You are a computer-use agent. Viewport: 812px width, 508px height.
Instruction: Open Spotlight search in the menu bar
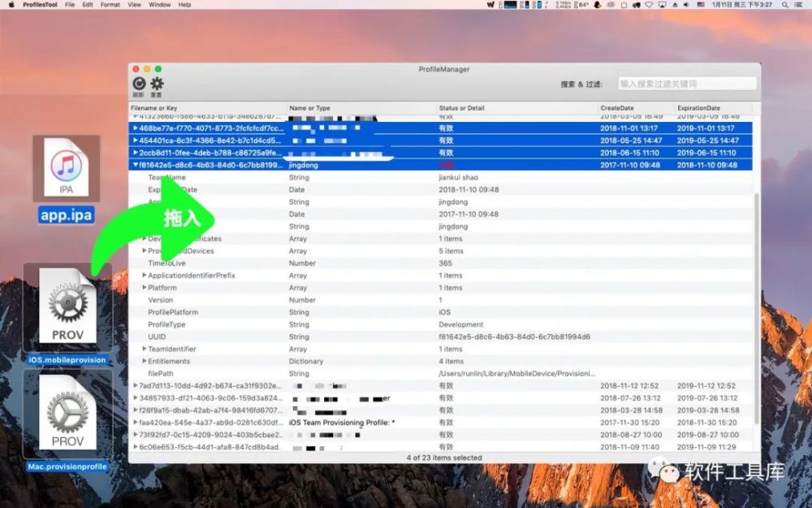[785, 5]
